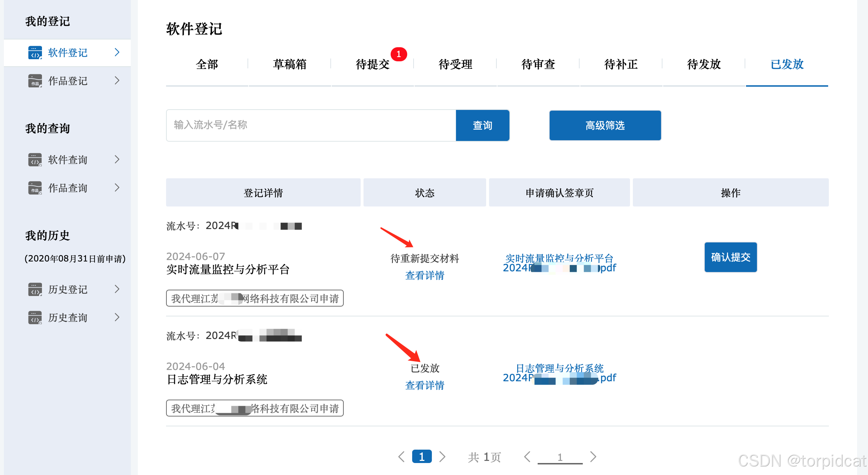Viewport: 868px width, 475px height.
Task: Expand the 历史查询 chevron arrow
Action: click(117, 317)
